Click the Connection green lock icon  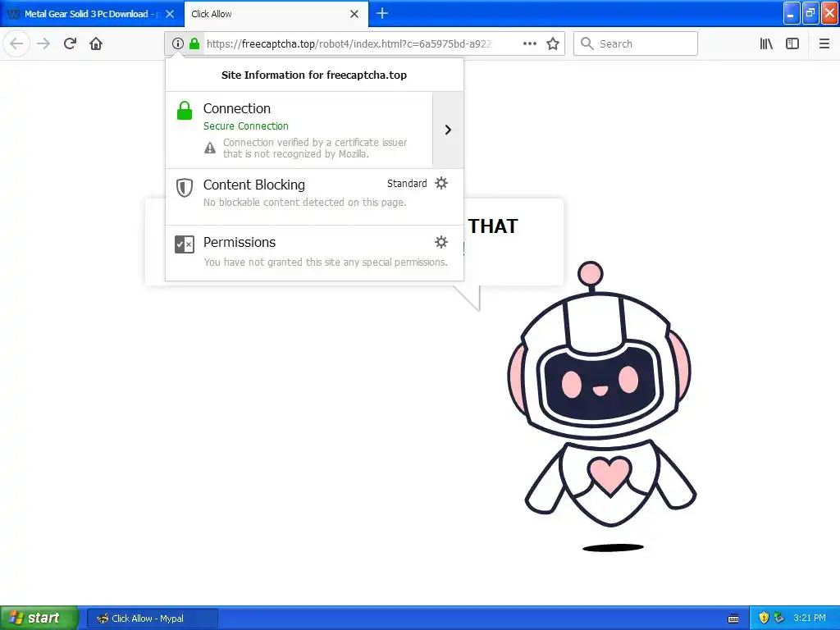185,111
